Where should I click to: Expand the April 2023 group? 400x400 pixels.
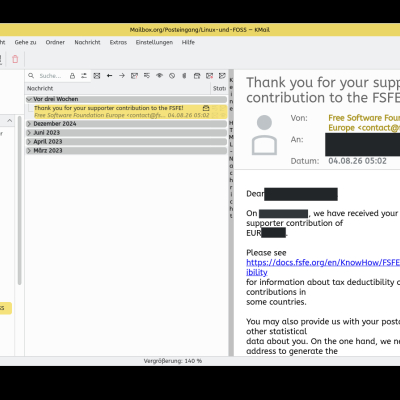[x=29, y=142]
